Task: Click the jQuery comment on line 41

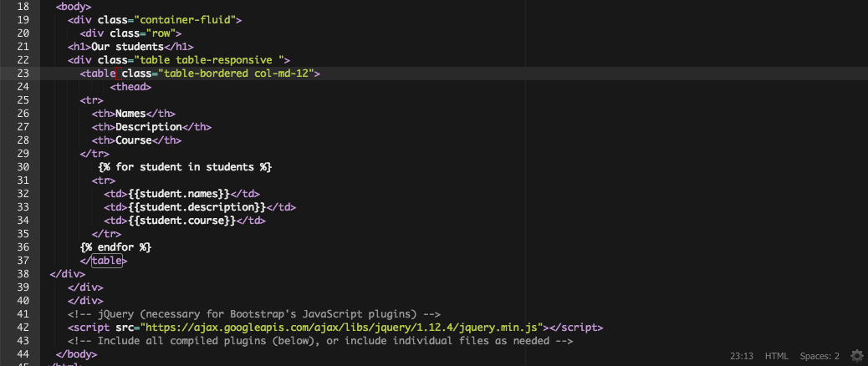Action: point(254,314)
